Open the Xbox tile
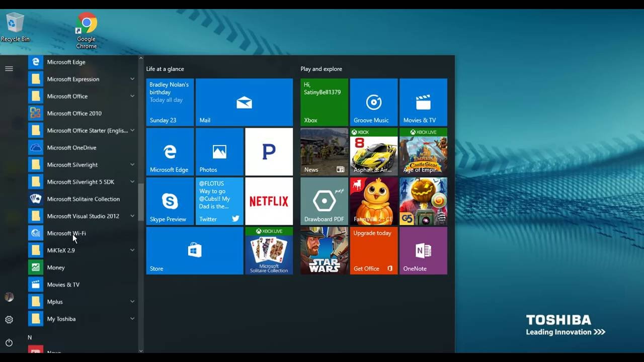This screenshot has height=362, width=644. pos(324,102)
